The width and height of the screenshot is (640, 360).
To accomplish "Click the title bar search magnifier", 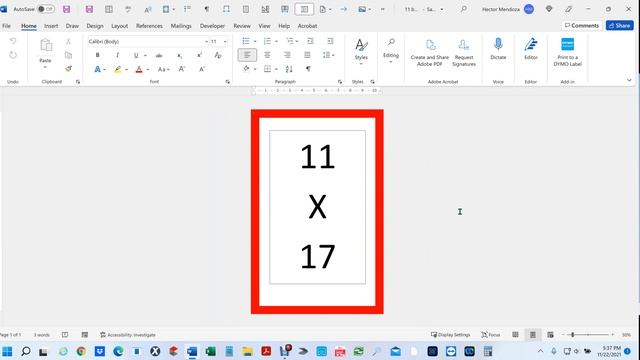I will 463,9.
